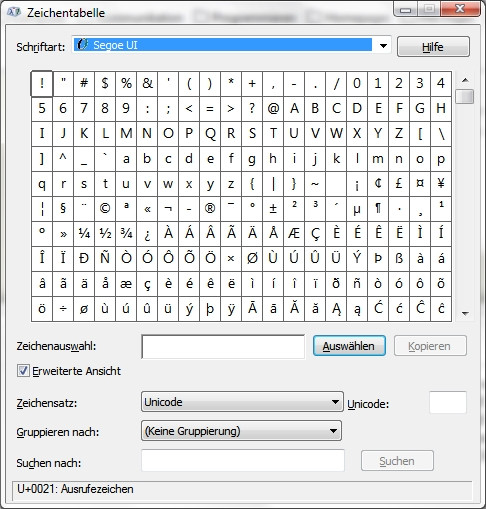Click the Auswählen button
Viewport: 486px width, 509px height.
click(x=349, y=346)
